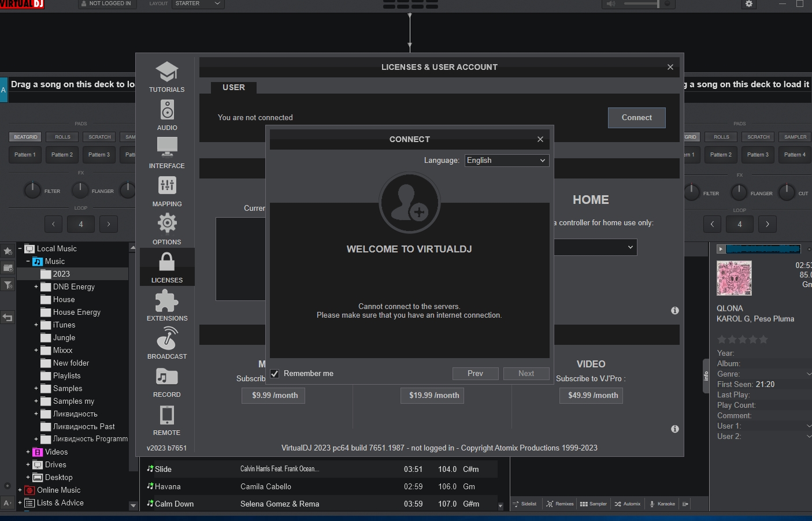This screenshot has height=521, width=812.
Task: Open the Karaoke panel
Action: click(662, 504)
